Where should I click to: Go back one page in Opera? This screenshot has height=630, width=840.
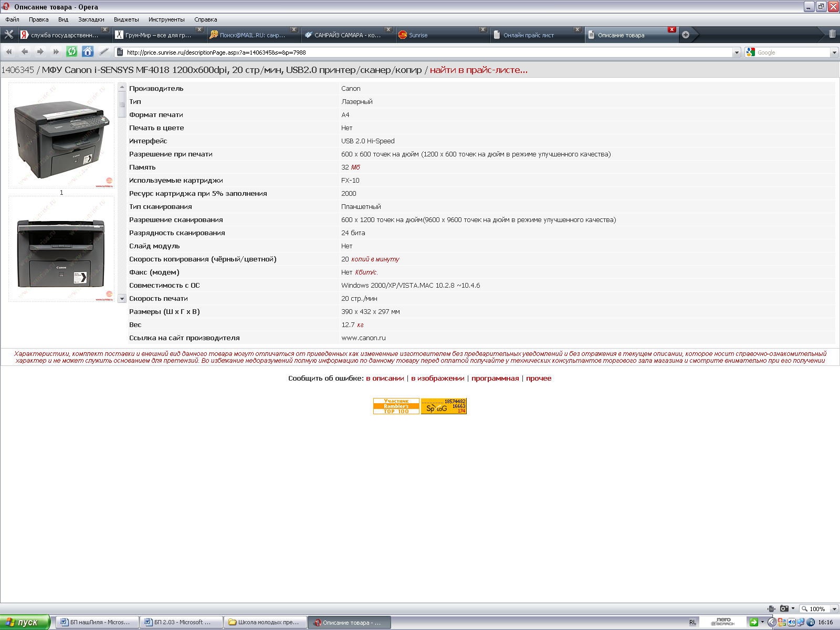tap(25, 51)
